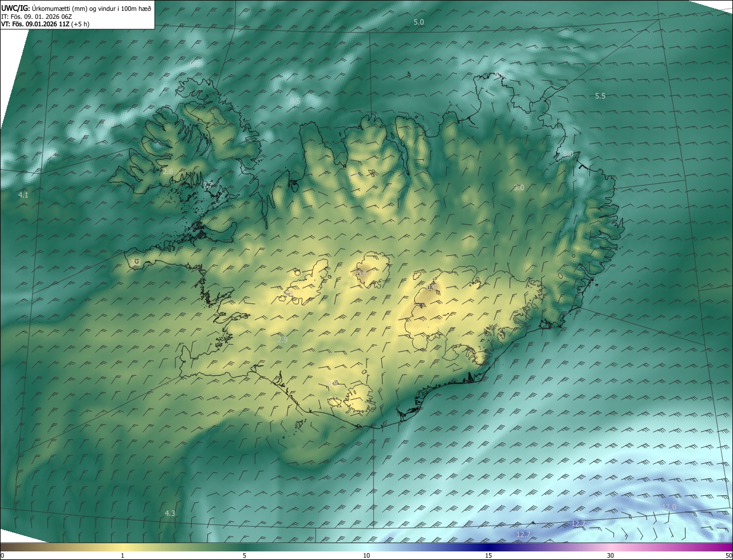Click the initial time line 'IT: Fös. 09. 01. 2026 06Z'
The height and width of the screenshot is (560, 733).
point(36,17)
